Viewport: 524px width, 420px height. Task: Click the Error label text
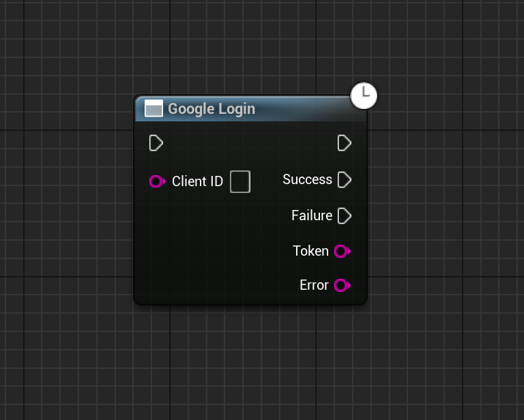(314, 286)
